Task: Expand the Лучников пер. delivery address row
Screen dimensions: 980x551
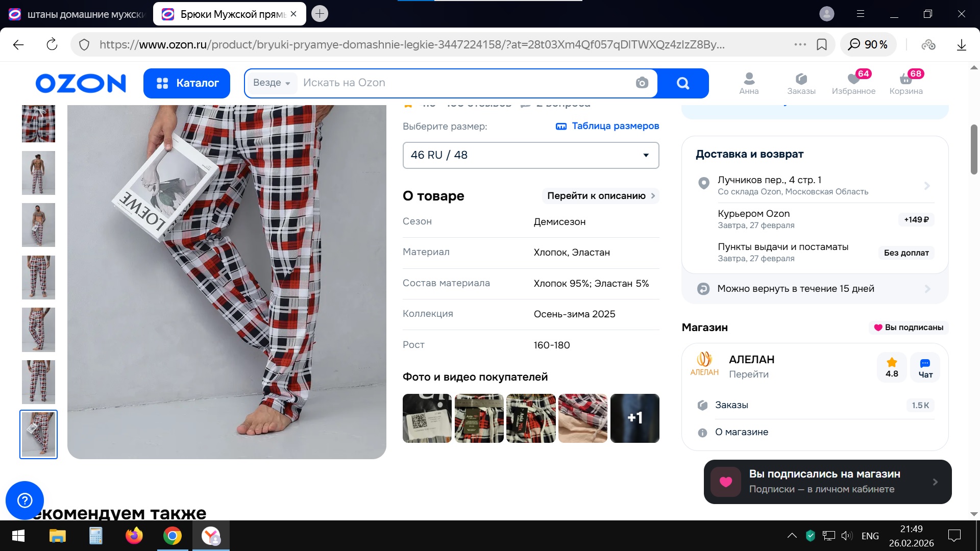Action: click(x=815, y=185)
